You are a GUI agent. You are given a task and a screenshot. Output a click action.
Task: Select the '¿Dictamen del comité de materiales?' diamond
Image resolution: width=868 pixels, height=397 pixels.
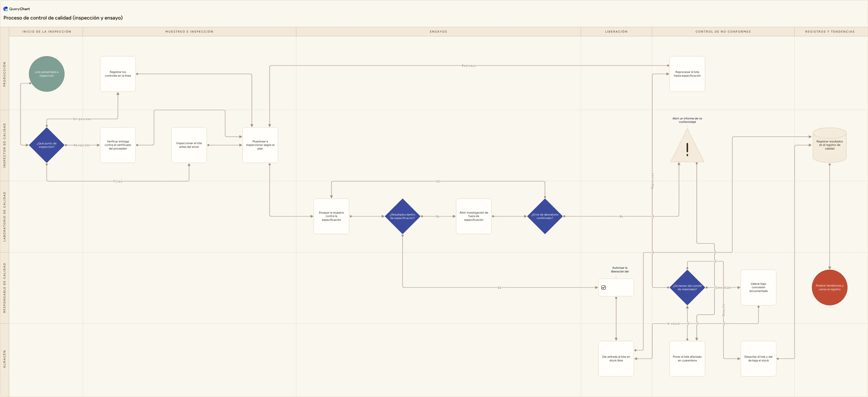click(687, 287)
